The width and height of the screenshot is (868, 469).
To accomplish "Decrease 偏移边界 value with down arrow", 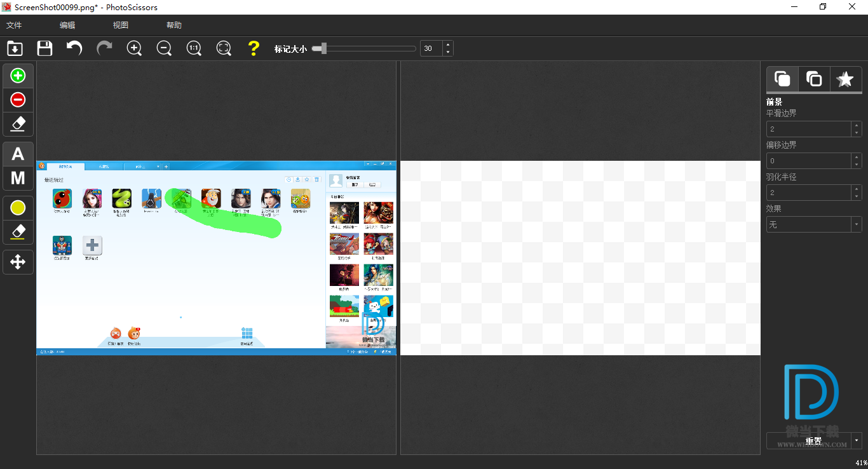I will click(x=857, y=165).
